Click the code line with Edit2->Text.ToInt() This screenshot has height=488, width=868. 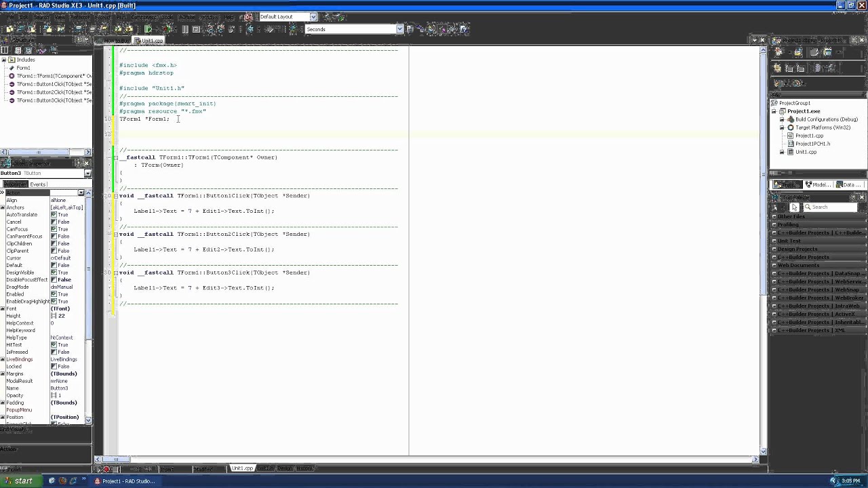point(204,249)
